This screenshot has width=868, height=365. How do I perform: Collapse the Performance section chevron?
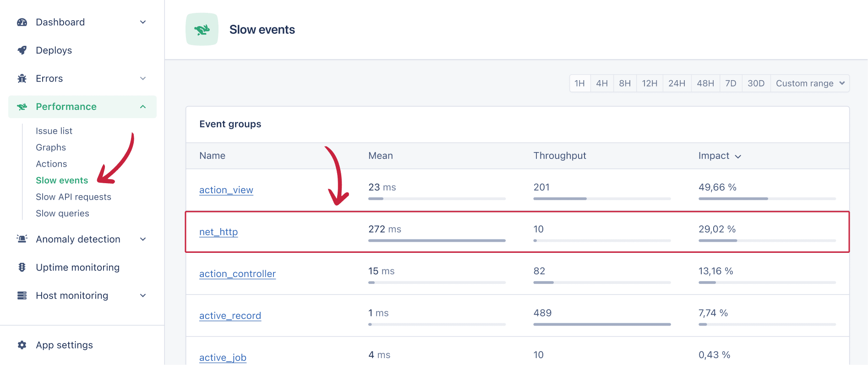pyautogui.click(x=143, y=107)
